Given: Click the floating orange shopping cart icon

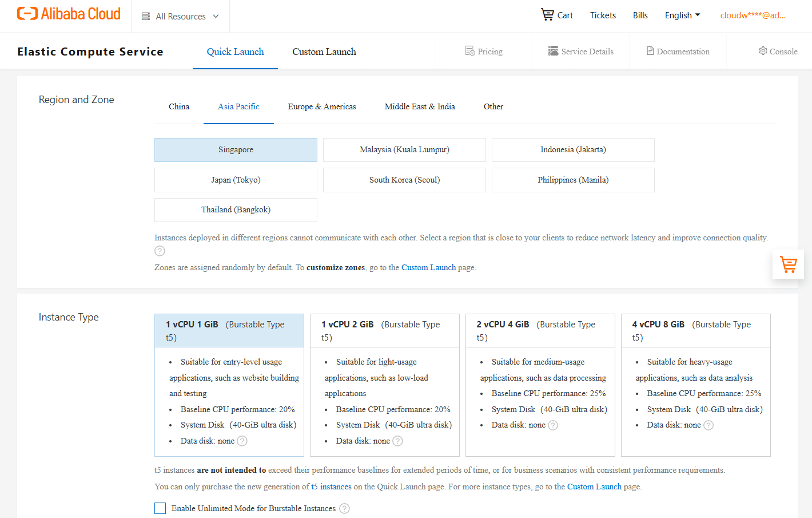Looking at the screenshot, I should [x=788, y=264].
